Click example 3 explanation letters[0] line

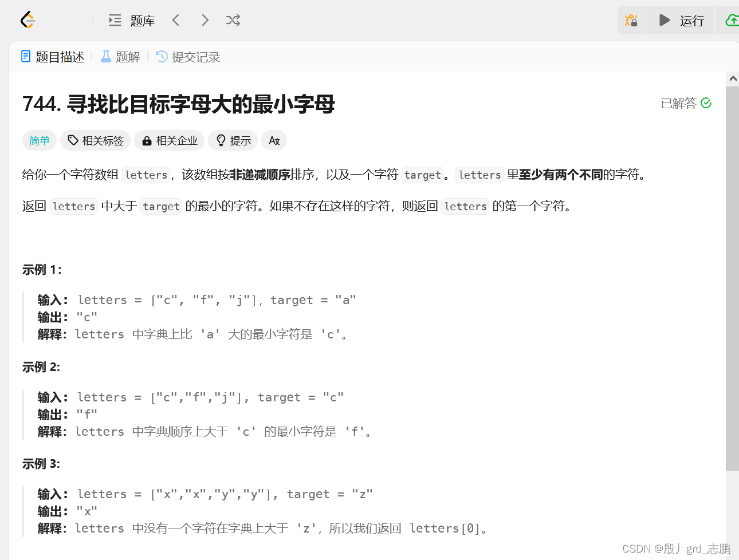pos(263,529)
